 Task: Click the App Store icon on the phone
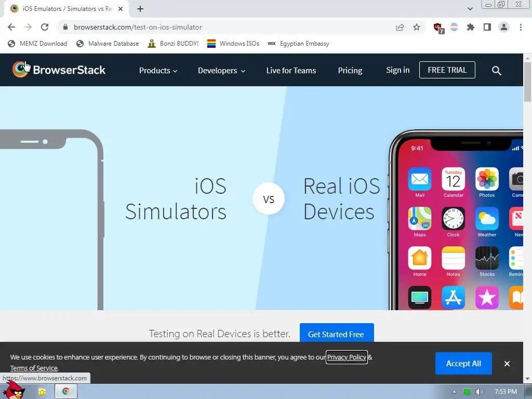coord(453,298)
